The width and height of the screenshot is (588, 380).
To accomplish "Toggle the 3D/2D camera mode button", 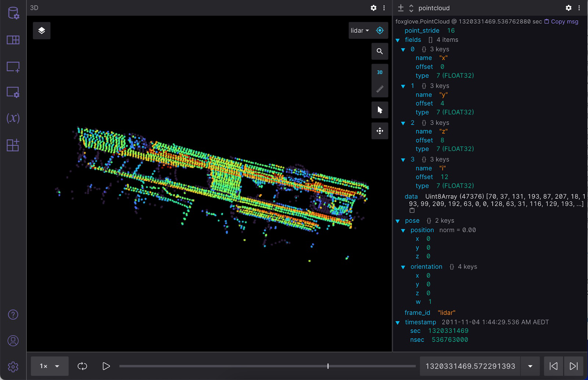I will [380, 72].
